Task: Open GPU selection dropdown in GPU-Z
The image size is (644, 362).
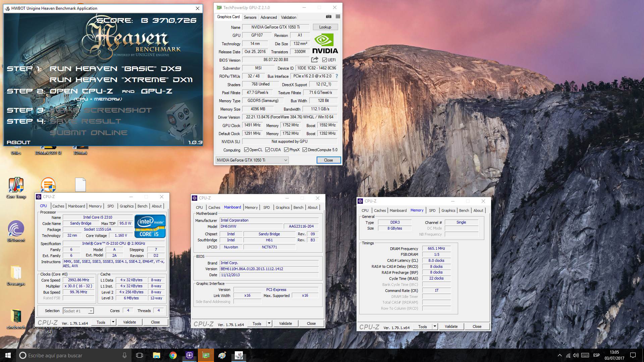Action: pos(252,160)
